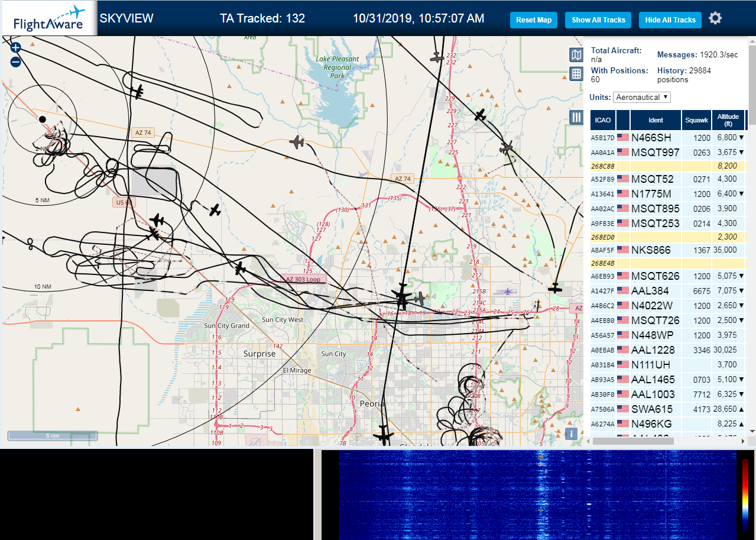Click the US flag in the N1775M row

pyautogui.click(x=623, y=193)
